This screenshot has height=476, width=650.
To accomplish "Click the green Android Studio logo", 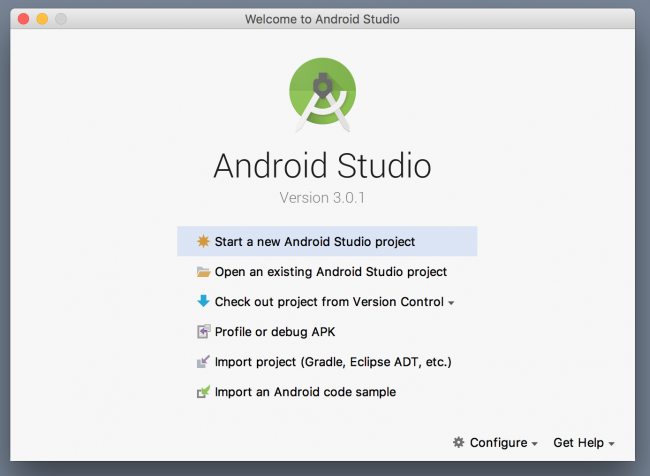I will pyautogui.click(x=322, y=95).
